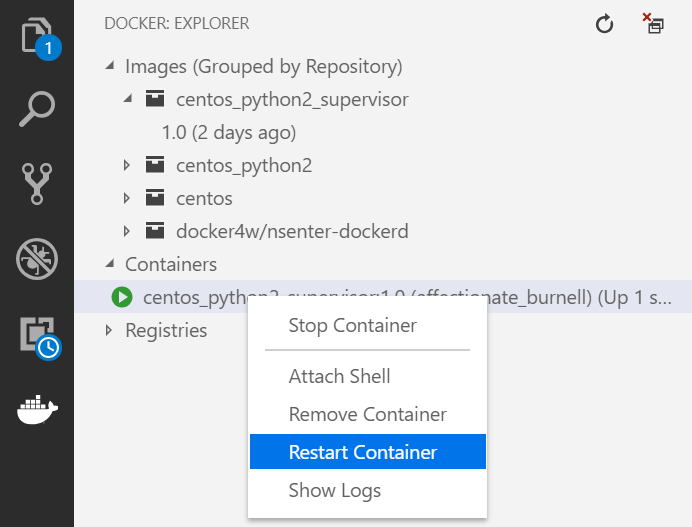Choose Attach Shell from context menu
The width and height of the screenshot is (692, 527).
368,376
